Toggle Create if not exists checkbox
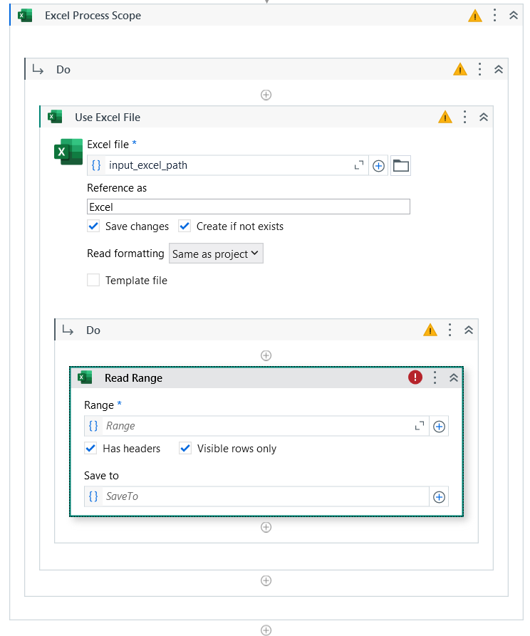Image resolution: width=530 pixels, height=636 pixels. click(x=185, y=226)
